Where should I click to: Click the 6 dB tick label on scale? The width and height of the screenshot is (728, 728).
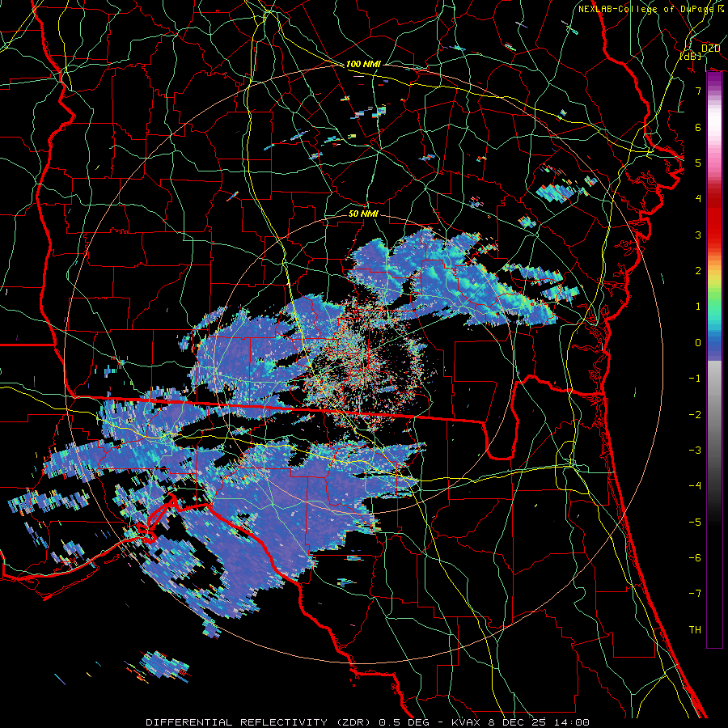[x=698, y=127]
